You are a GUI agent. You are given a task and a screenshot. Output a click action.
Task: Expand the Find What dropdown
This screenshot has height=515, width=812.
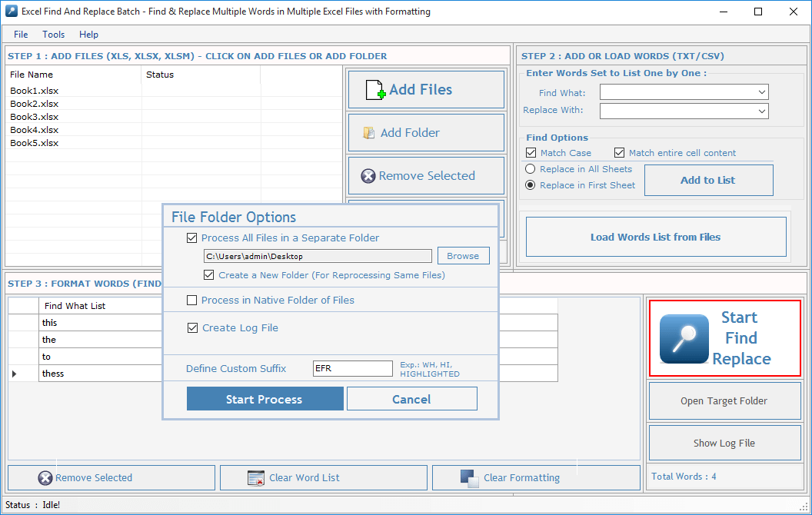pyautogui.click(x=762, y=92)
